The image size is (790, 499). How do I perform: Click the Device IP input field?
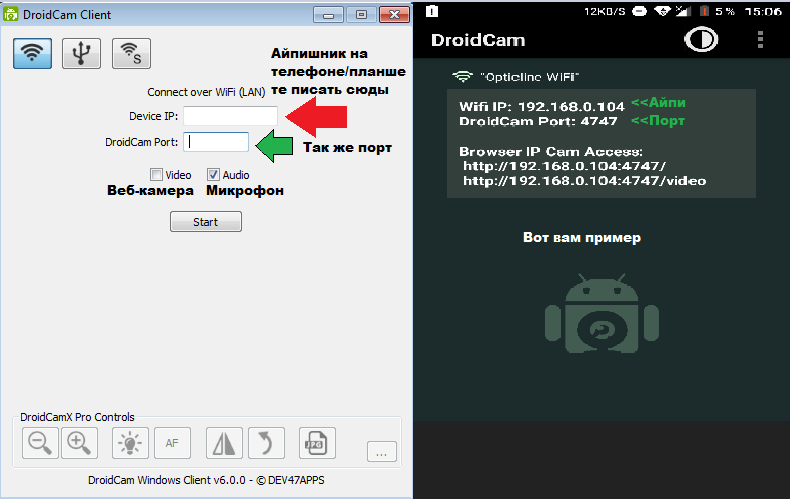[230, 116]
